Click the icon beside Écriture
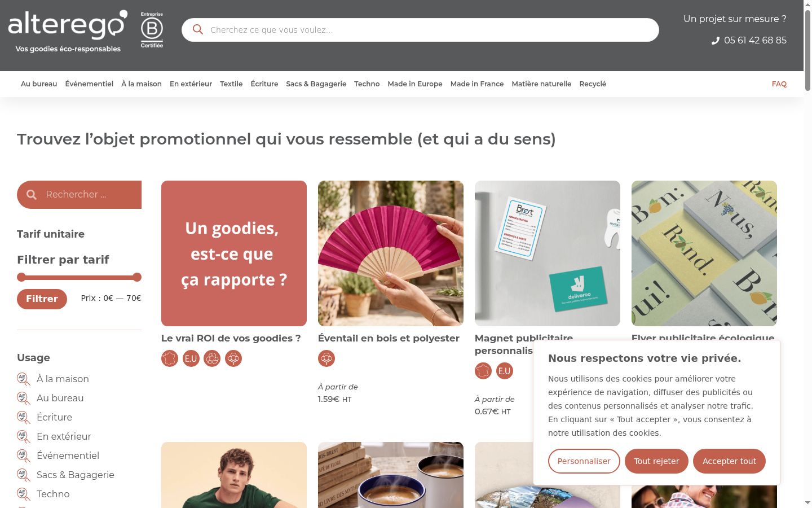 coord(23,417)
